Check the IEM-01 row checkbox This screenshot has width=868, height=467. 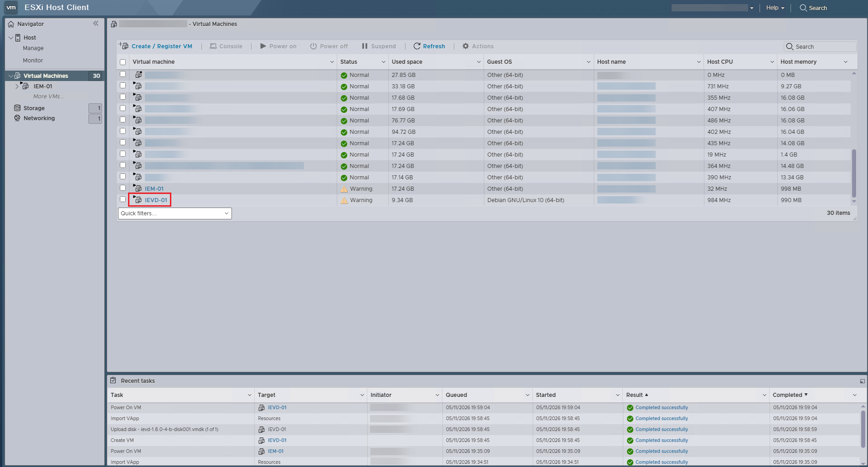pyautogui.click(x=123, y=188)
